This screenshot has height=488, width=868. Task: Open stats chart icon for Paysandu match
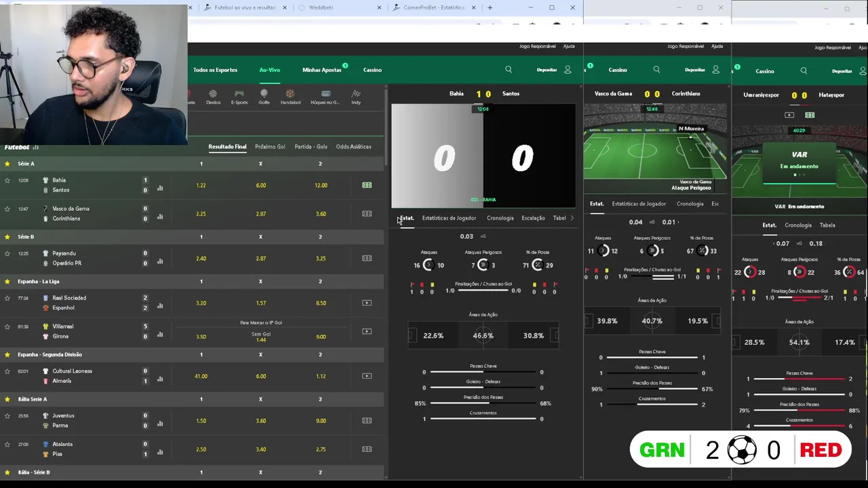[x=160, y=262]
